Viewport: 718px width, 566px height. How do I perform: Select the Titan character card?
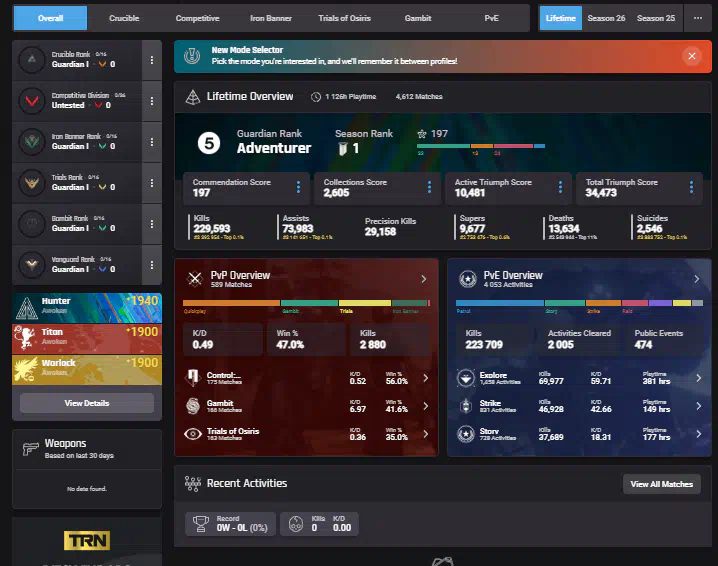[87, 339]
